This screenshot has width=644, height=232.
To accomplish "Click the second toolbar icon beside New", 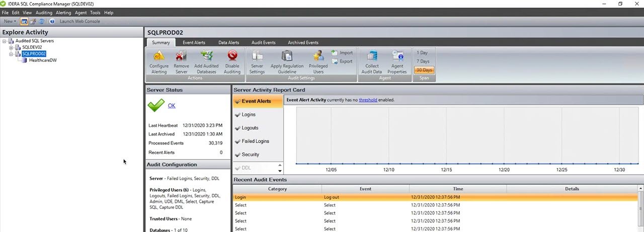I will (33, 21).
